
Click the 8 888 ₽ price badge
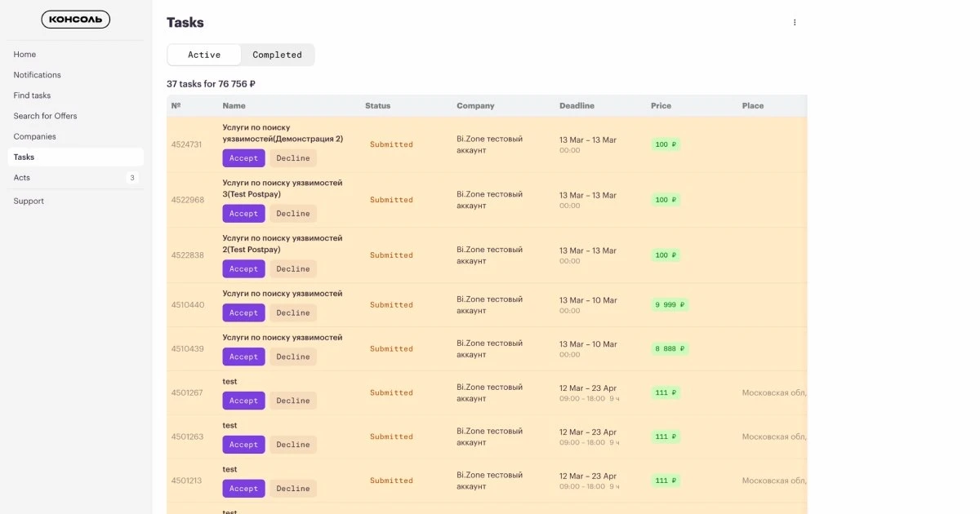(670, 349)
